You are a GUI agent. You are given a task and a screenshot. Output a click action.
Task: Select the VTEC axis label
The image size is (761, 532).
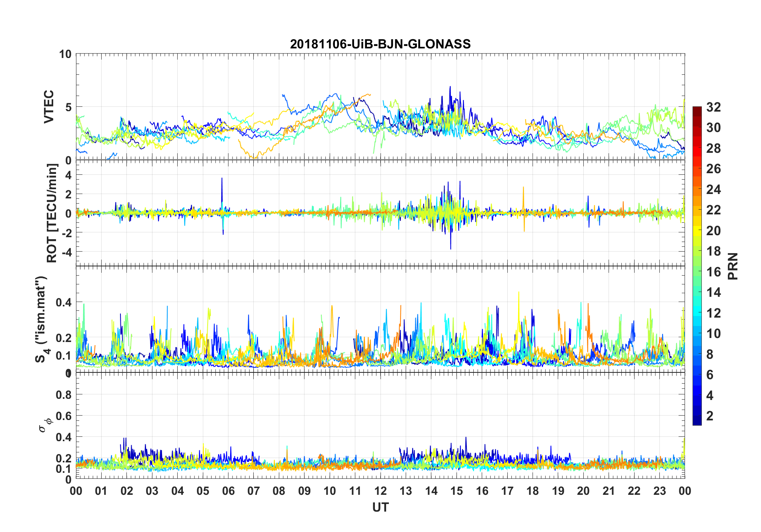tap(49, 107)
